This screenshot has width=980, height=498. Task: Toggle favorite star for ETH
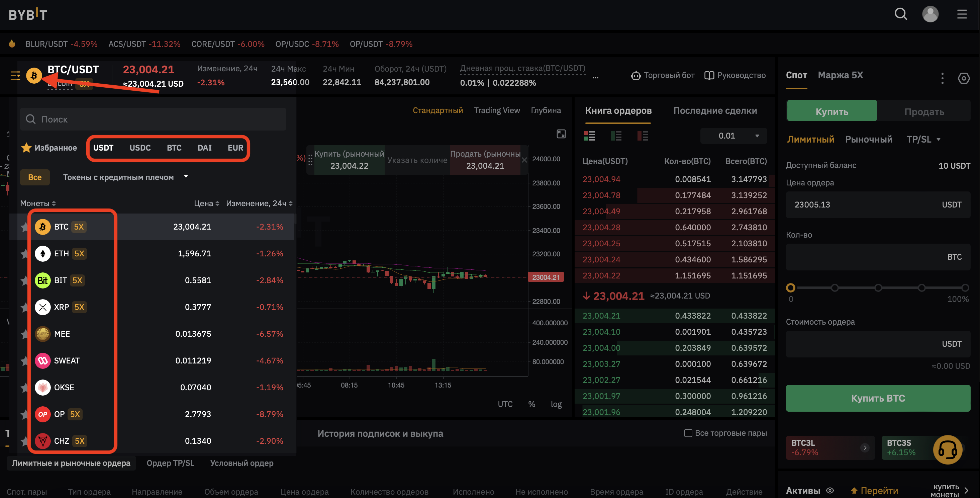[25, 254]
